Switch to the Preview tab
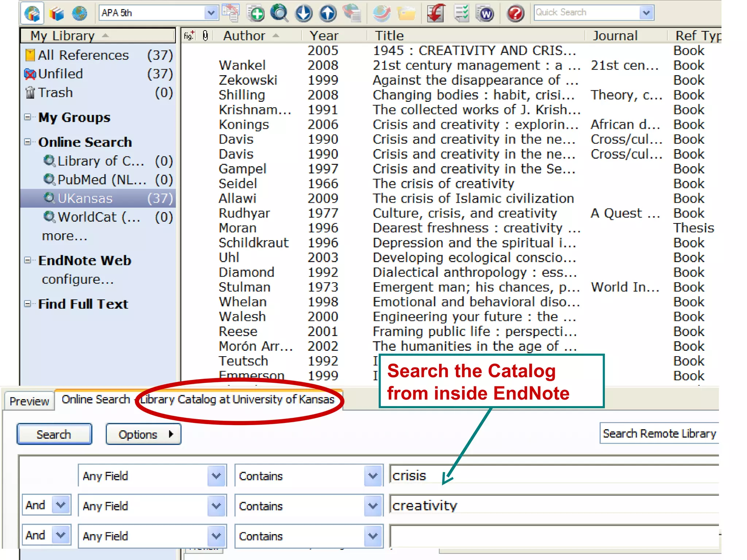The image size is (747, 560). click(x=29, y=401)
